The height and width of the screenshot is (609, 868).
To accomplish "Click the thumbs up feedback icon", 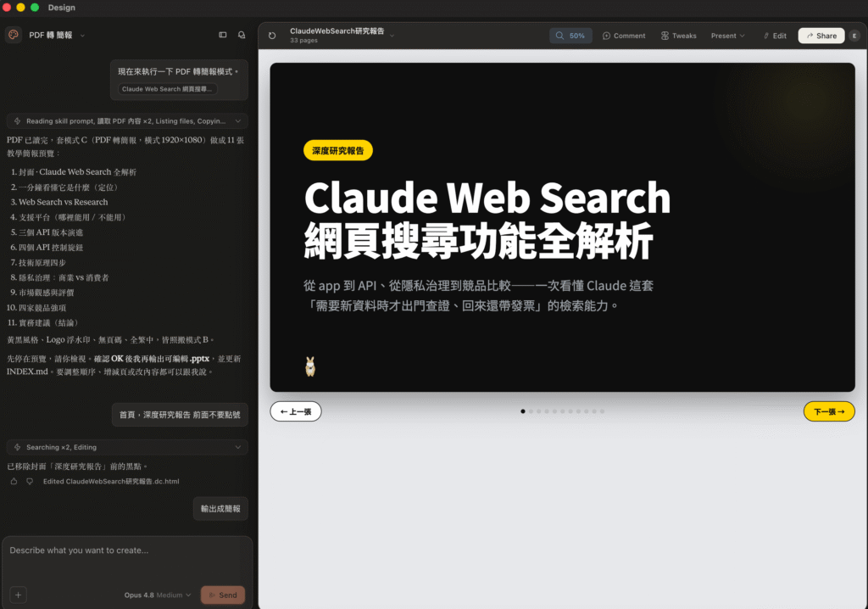I will tap(14, 481).
